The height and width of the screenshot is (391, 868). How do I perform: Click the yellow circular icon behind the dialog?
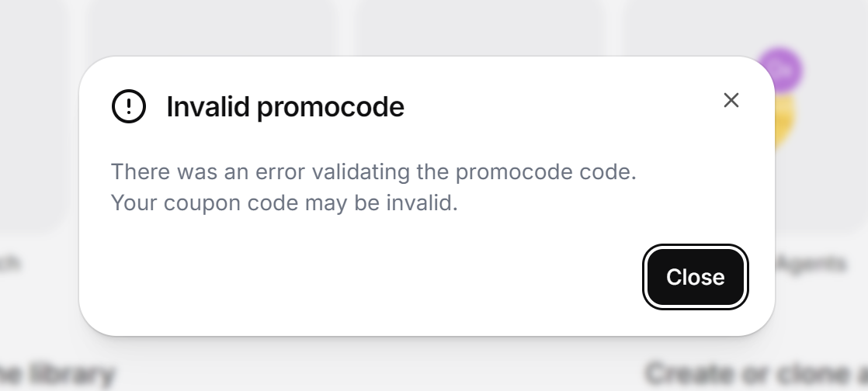click(x=785, y=120)
